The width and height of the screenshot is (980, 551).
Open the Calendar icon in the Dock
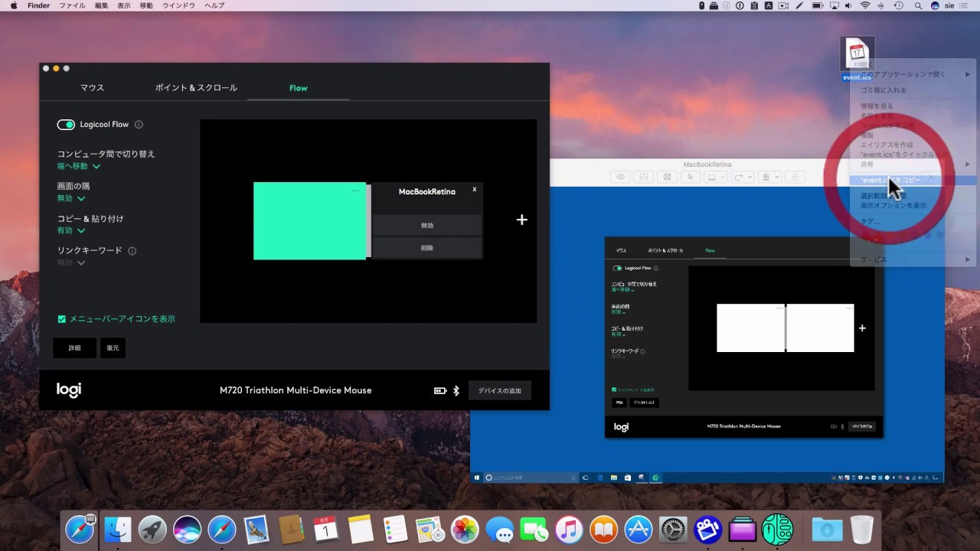[325, 529]
